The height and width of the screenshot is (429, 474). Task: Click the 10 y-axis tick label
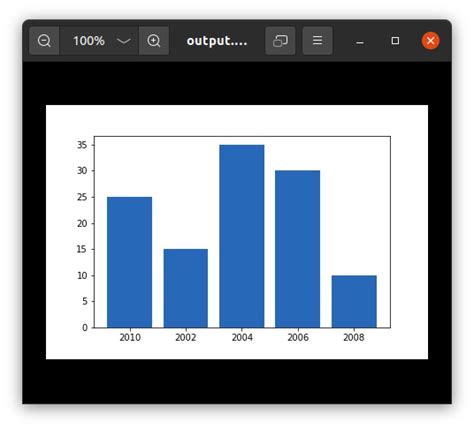click(82, 276)
